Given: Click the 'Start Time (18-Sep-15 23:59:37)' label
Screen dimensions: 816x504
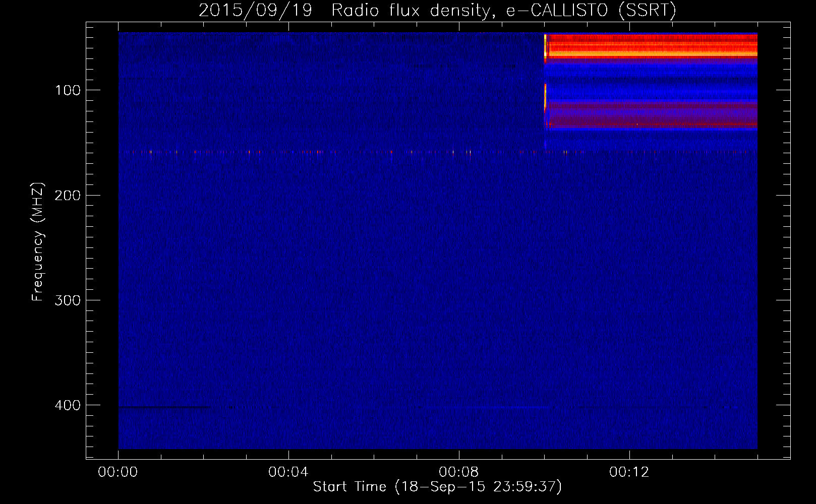Looking at the screenshot, I should point(437,487).
